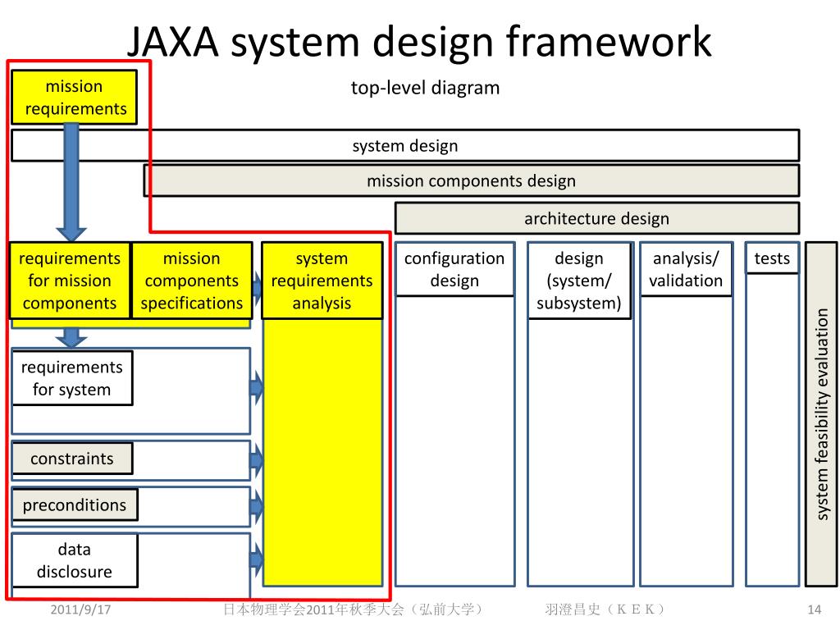Click the "mission components design" bar
Image resolution: width=840 pixels, height=630 pixels.
click(472, 180)
